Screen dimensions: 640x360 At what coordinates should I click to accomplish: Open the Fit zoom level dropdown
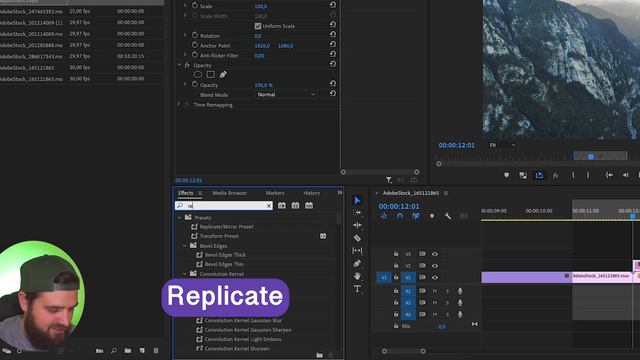point(502,145)
